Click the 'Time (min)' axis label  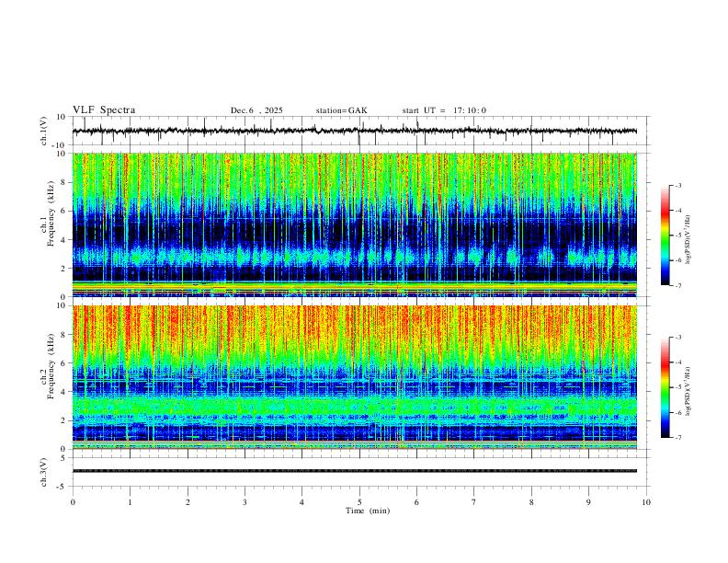click(x=368, y=511)
